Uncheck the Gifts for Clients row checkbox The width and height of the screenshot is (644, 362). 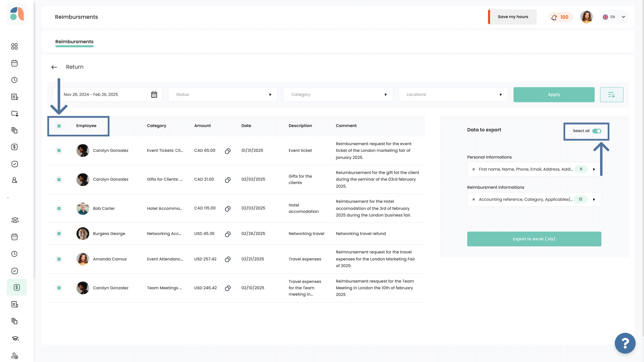coord(59,180)
